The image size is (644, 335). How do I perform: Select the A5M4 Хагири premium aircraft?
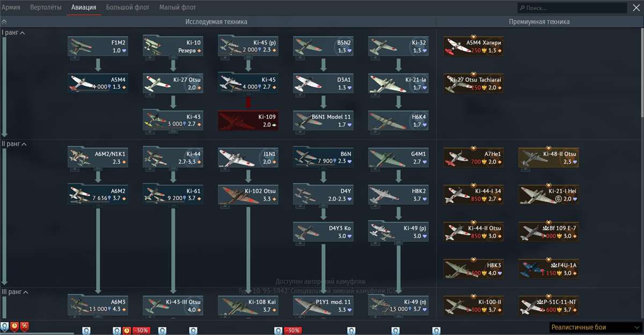(x=473, y=46)
